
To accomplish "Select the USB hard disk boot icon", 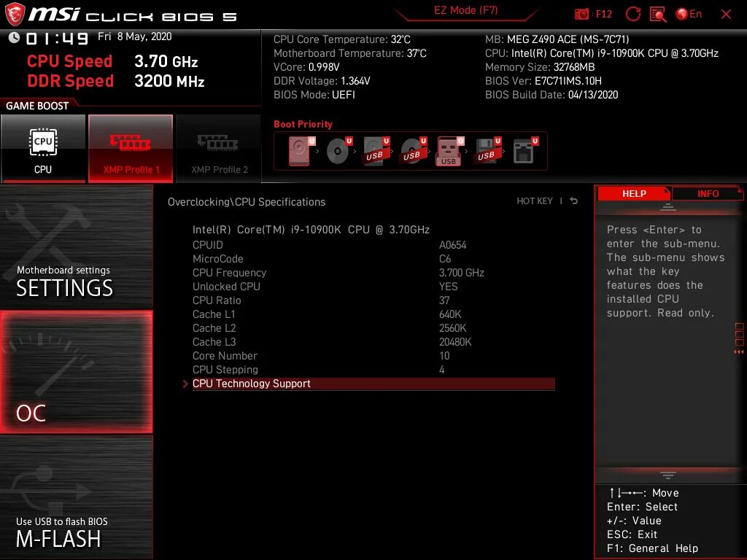I will point(376,151).
